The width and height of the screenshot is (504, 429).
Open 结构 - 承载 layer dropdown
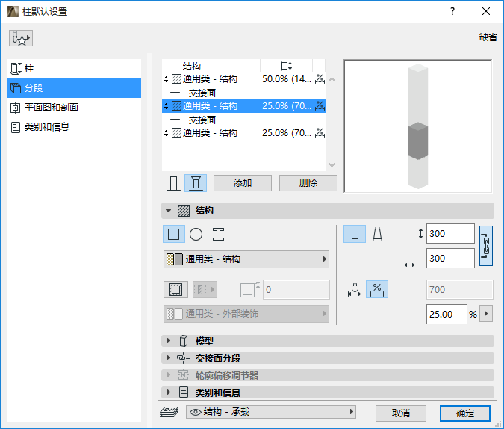271,412
